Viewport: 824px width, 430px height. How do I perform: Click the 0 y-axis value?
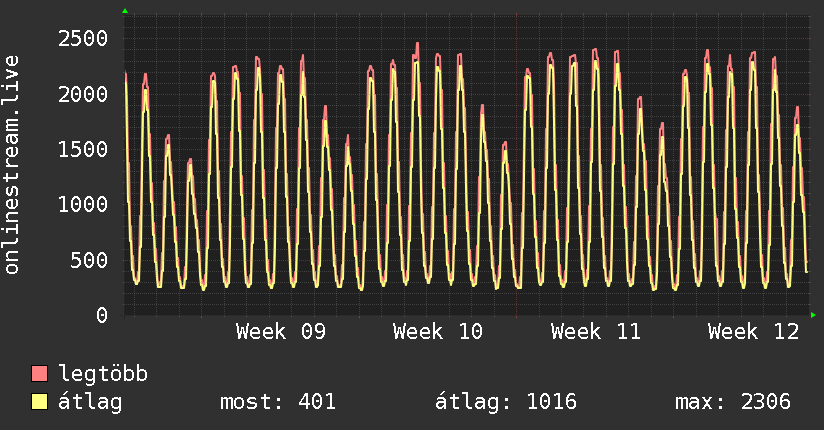101,316
